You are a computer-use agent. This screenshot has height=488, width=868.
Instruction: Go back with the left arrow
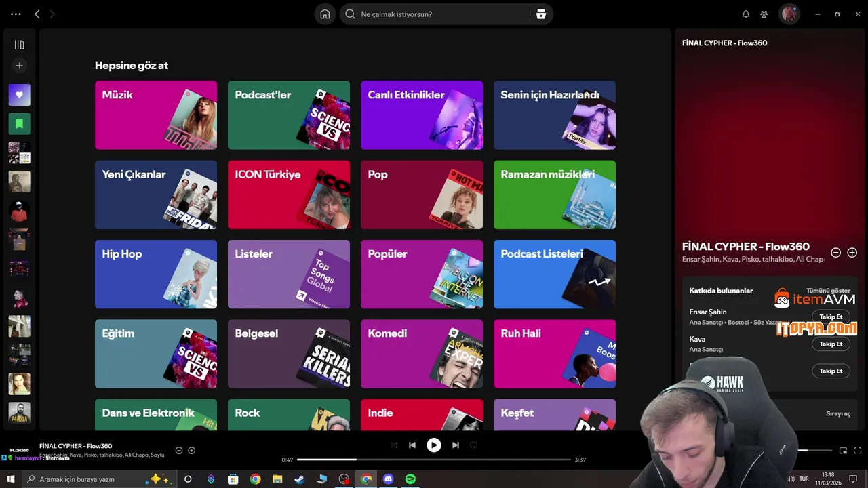[x=37, y=14]
